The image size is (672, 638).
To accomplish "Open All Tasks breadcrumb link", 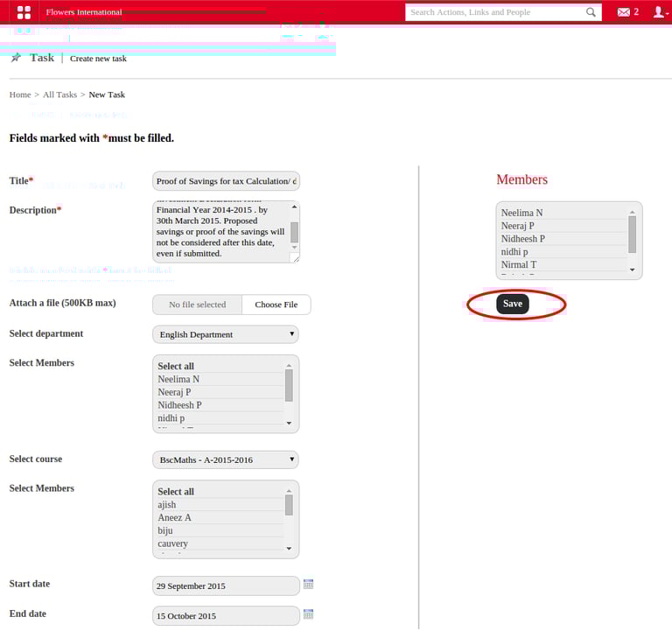I will (x=60, y=95).
